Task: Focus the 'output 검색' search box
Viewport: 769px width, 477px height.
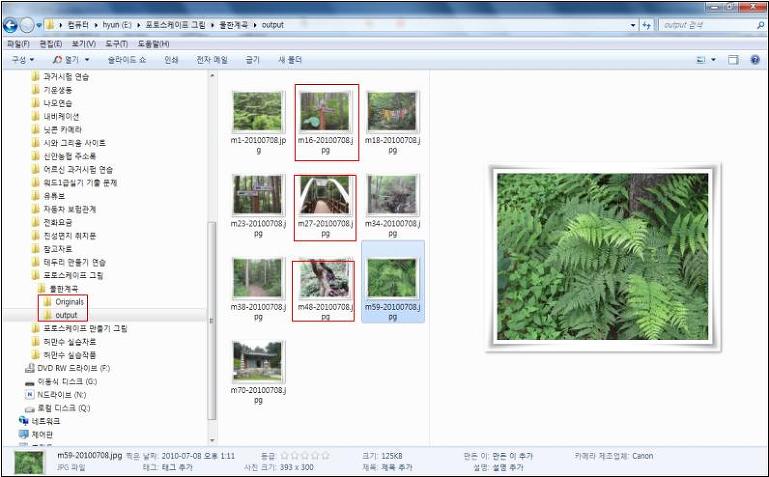Action: [x=707, y=25]
